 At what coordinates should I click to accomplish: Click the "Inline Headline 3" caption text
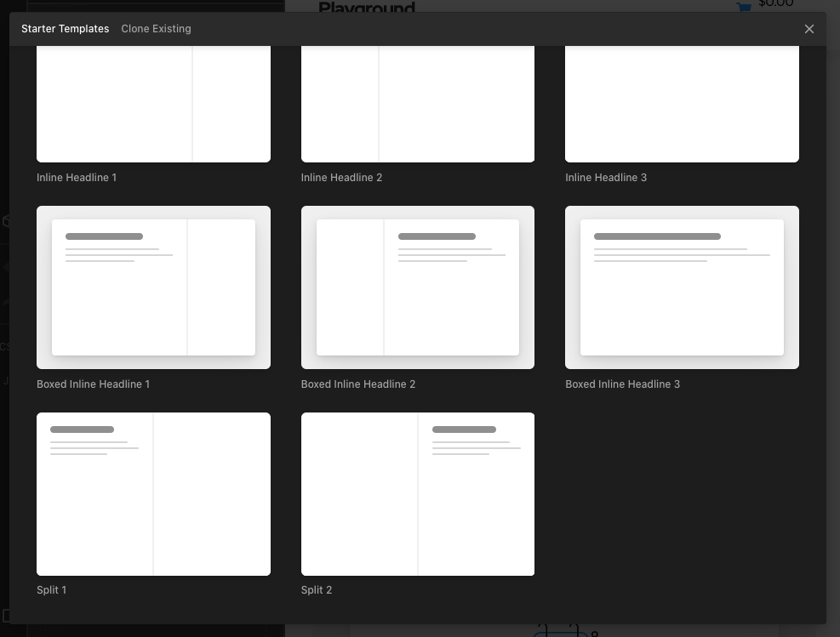click(606, 178)
